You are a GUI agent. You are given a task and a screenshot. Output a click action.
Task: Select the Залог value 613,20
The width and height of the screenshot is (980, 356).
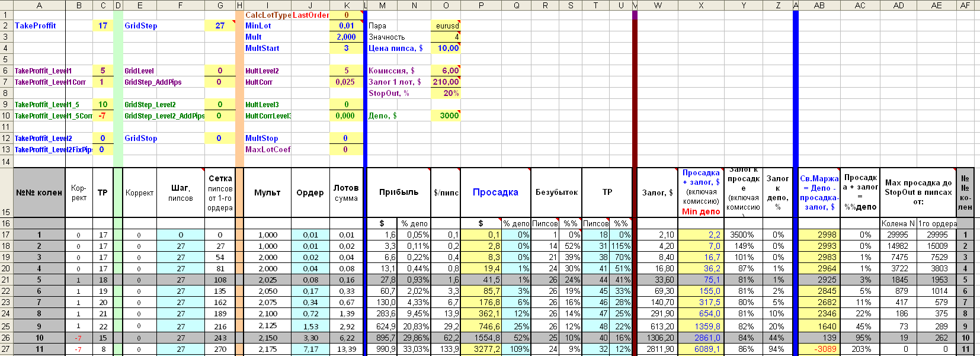(x=657, y=326)
